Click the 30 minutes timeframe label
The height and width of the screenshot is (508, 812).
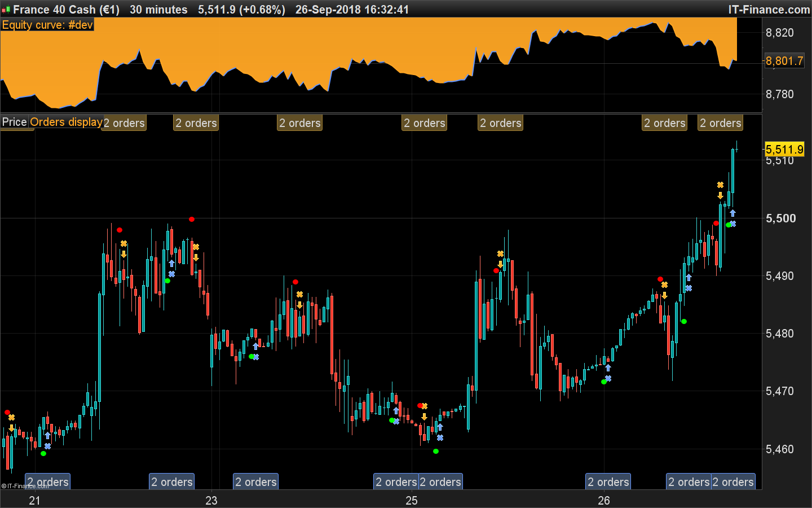pyautogui.click(x=158, y=10)
